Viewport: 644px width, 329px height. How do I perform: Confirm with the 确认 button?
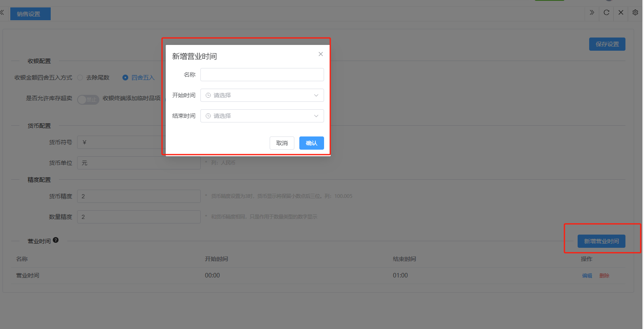311,143
